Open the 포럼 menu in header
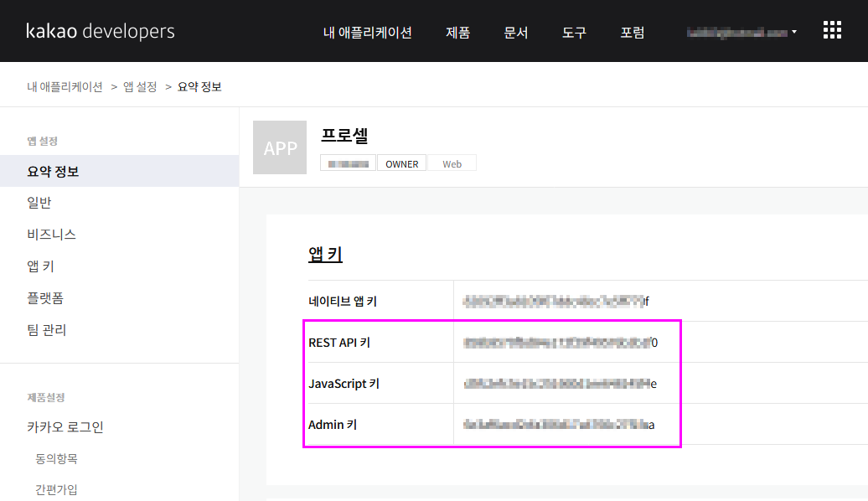Image resolution: width=868 pixels, height=501 pixels. (x=633, y=33)
